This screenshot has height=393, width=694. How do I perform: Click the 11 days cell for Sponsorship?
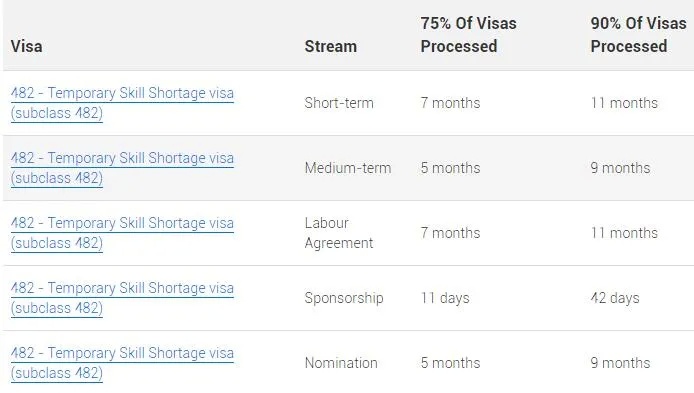(x=445, y=298)
